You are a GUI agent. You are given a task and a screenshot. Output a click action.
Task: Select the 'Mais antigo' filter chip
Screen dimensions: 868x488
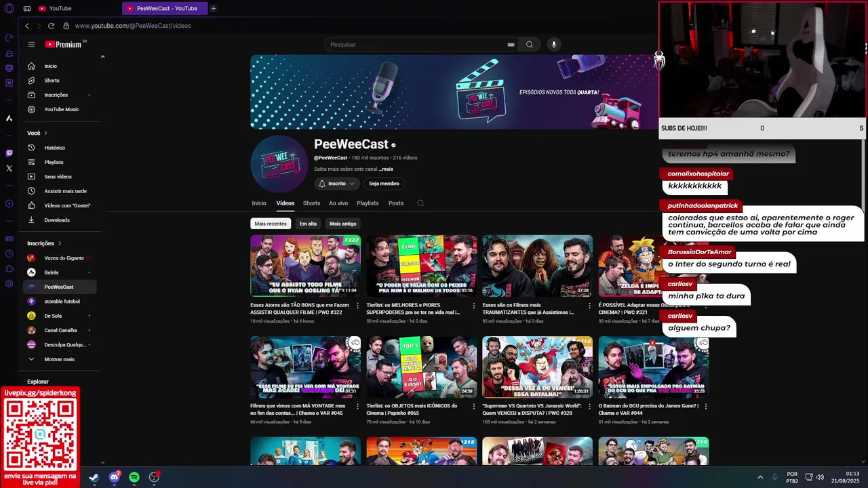click(x=342, y=224)
